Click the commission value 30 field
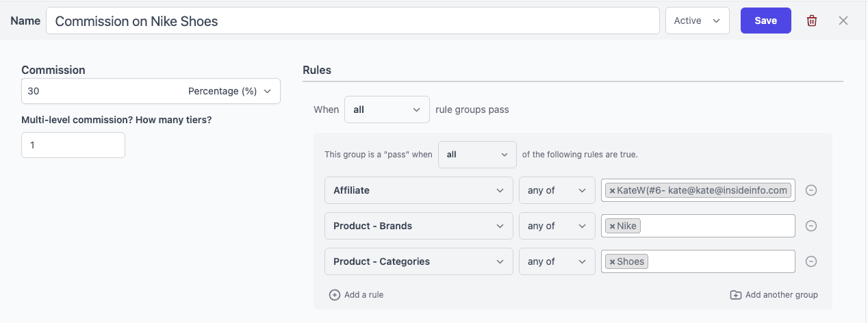The height and width of the screenshot is (323, 868). click(x=101, y=91)
